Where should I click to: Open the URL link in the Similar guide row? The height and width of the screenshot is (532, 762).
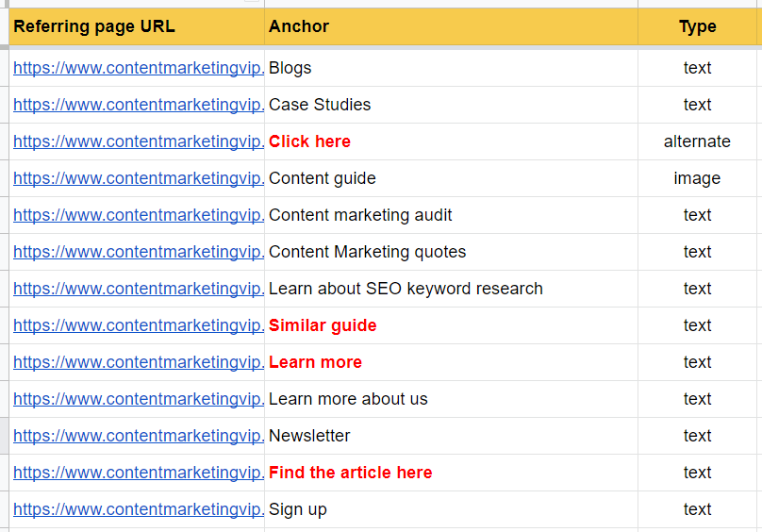(139, 325)
